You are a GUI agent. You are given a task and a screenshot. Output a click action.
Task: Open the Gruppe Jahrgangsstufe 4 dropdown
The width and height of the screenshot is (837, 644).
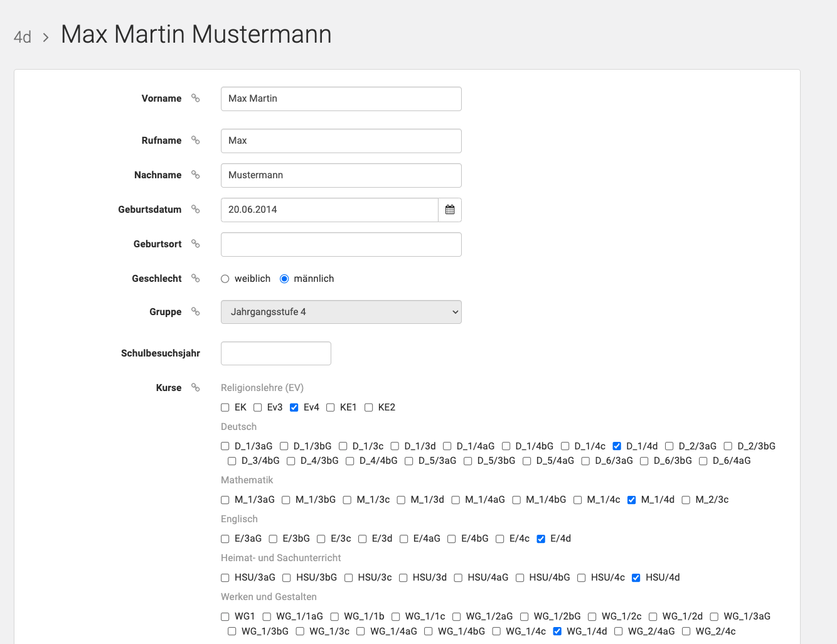(x=341, y=312)
